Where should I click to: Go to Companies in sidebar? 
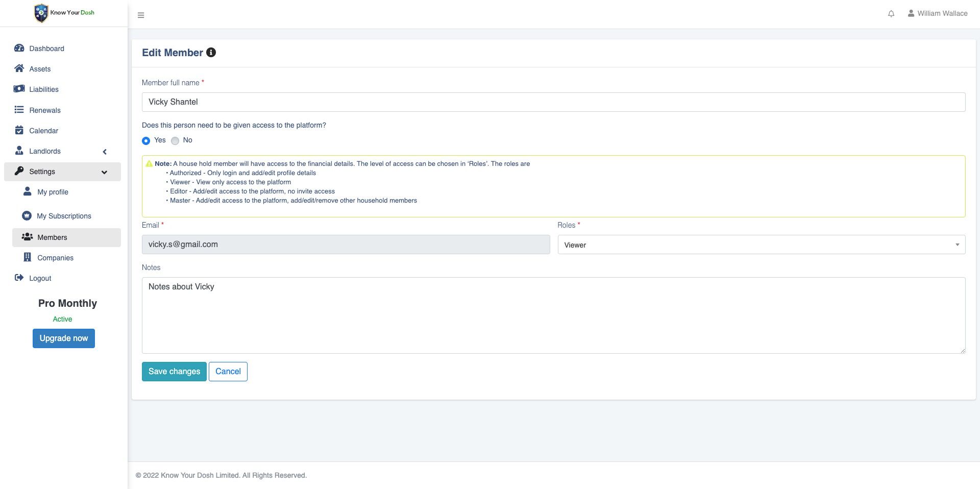tap(55, 258)
